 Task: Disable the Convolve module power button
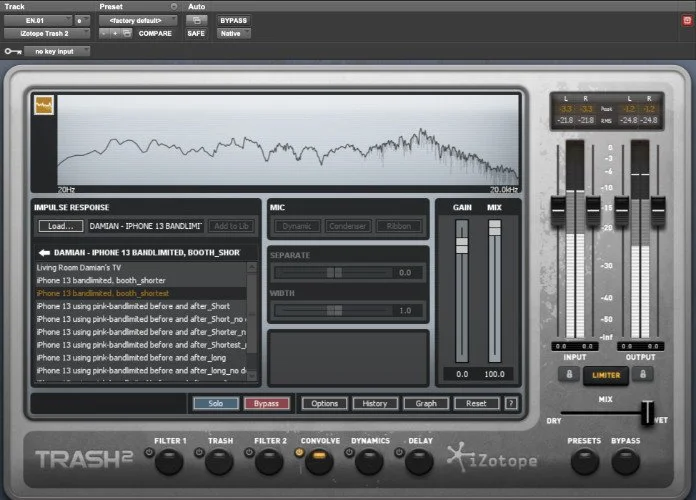300,453
